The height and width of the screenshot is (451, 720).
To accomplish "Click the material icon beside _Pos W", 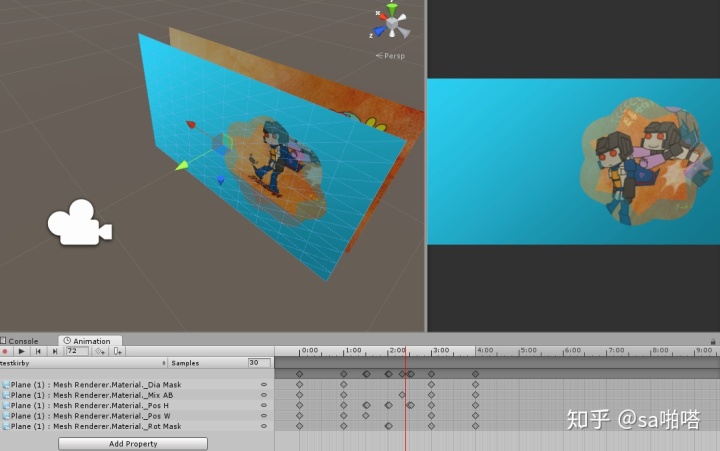I will pos(6,416).
